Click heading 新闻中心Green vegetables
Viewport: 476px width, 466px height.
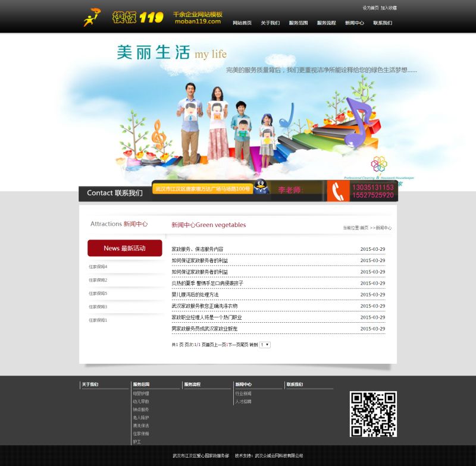click(x=209, y=225)
